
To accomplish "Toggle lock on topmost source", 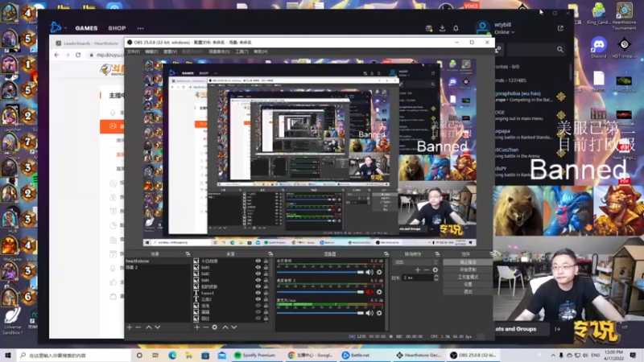I will [266, 261].
